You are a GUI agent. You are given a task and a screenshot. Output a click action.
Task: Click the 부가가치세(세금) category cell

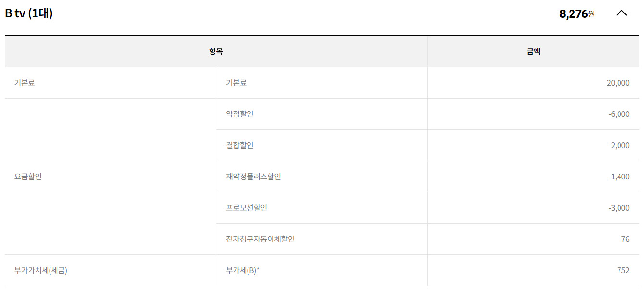(x=41, y=270)
